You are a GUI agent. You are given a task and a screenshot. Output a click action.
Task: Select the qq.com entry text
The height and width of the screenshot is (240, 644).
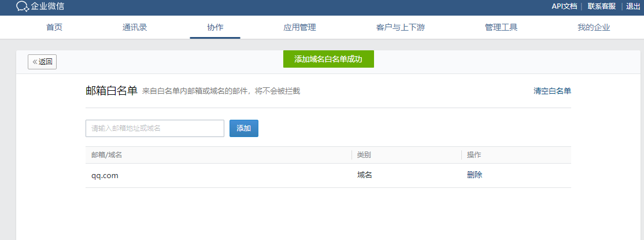pyautogui.click(x=105, y=176)
